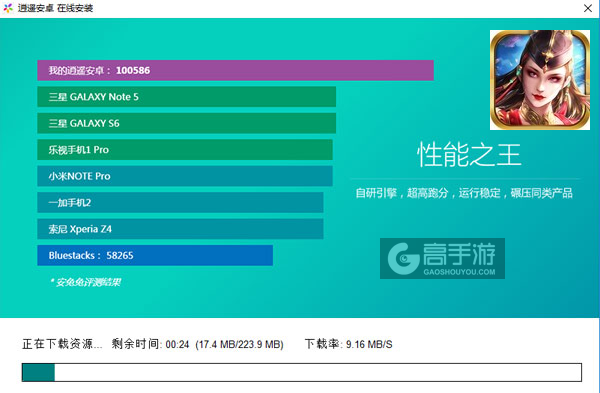
Task: Click the 安兔兔评测结果 footnote
Action: click(86, 282)
